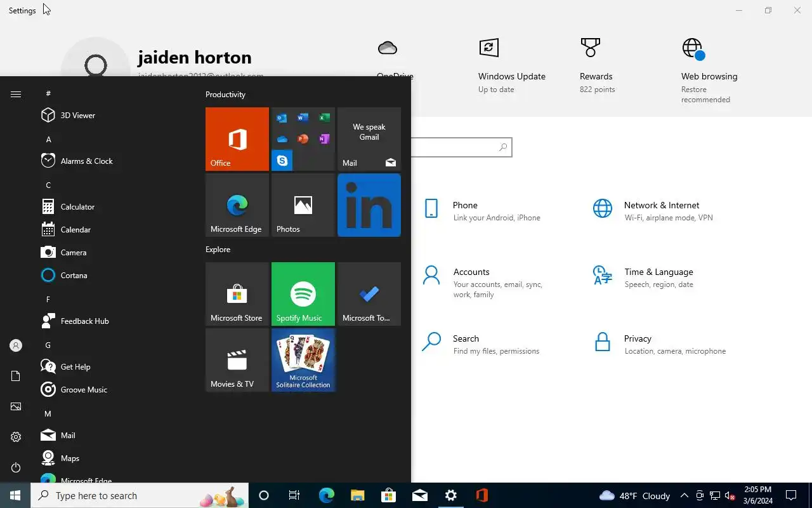Open Documents from Start sidebar
Screen dimensions: 812x508
(x=16, y=376)
